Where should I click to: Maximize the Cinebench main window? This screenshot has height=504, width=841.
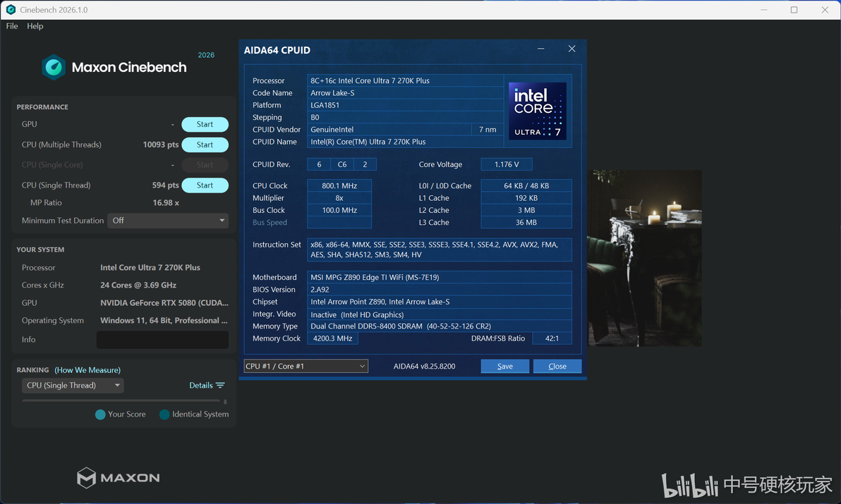pos(794,10)
